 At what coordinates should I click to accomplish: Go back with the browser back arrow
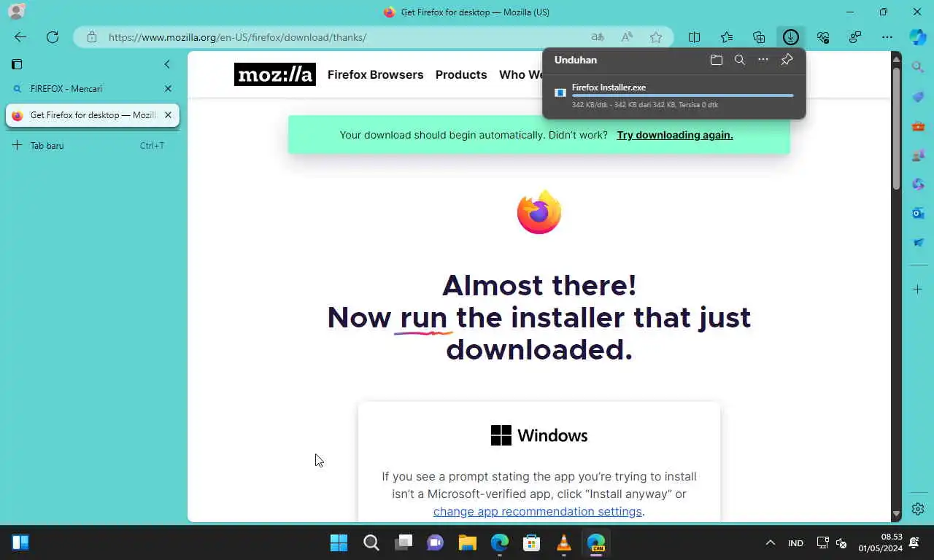tap(20, 37)
